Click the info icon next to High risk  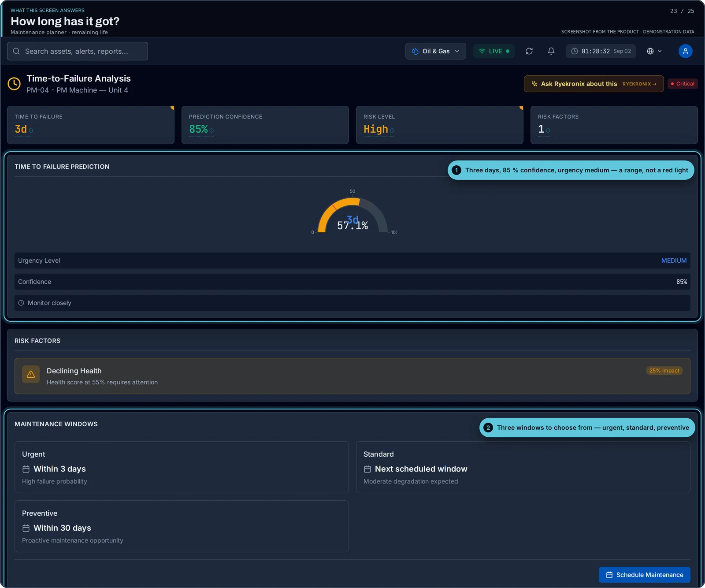[392, 130]
